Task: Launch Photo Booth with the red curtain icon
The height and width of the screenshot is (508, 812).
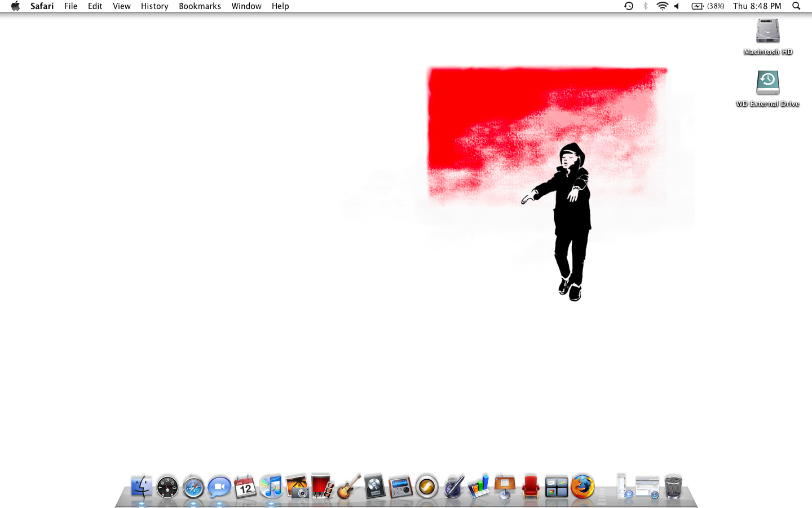Action: click(x=323, y=487)
